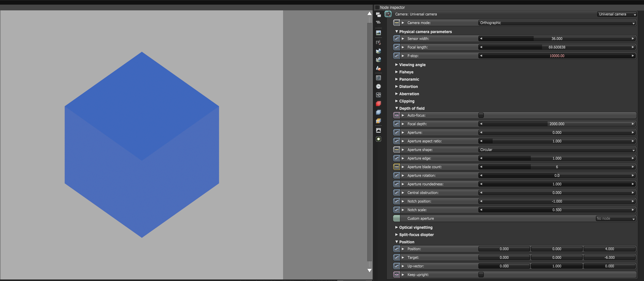
Task: Open the Aperture shape Circular dropdown
Action: (557, 150)
